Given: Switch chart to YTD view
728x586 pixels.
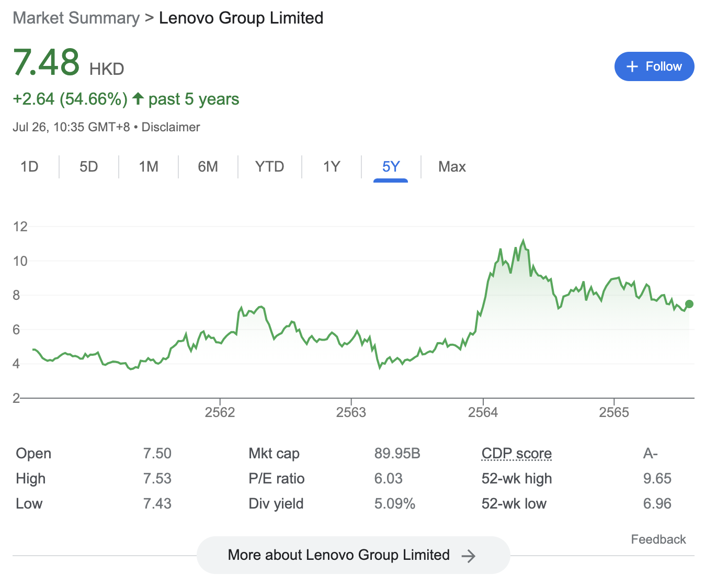Looking at the screenshot, I should pyautogui.click(x=270, y=166).
